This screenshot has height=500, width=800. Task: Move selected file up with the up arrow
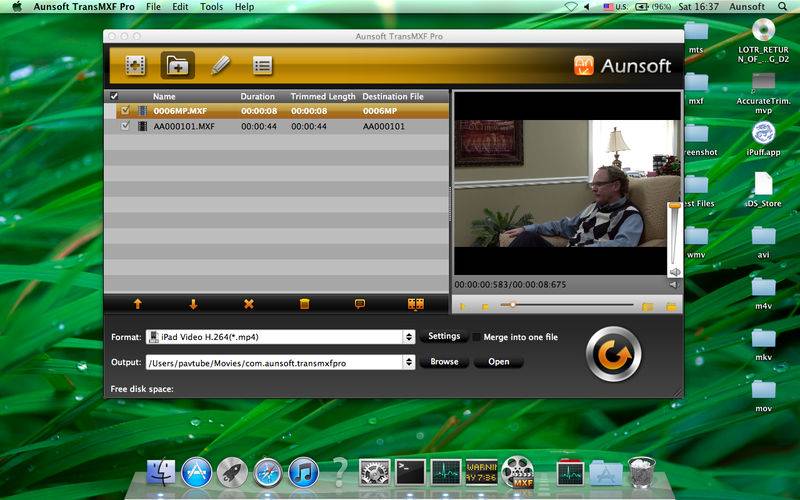click(137, 304)
